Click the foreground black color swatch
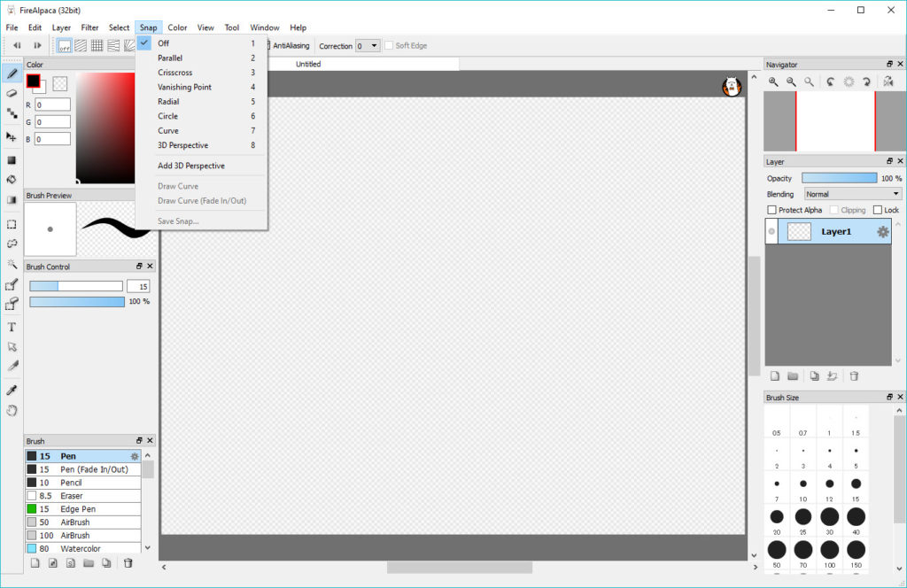This screenshot has width=907, height=588. pyautogui.click(x=34, y=81)
